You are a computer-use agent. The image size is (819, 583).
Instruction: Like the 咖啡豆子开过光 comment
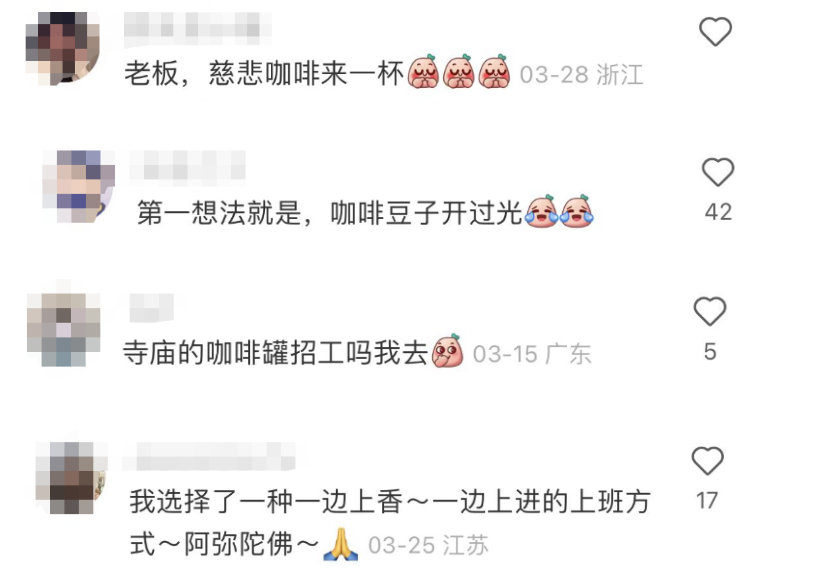(718, 172)
